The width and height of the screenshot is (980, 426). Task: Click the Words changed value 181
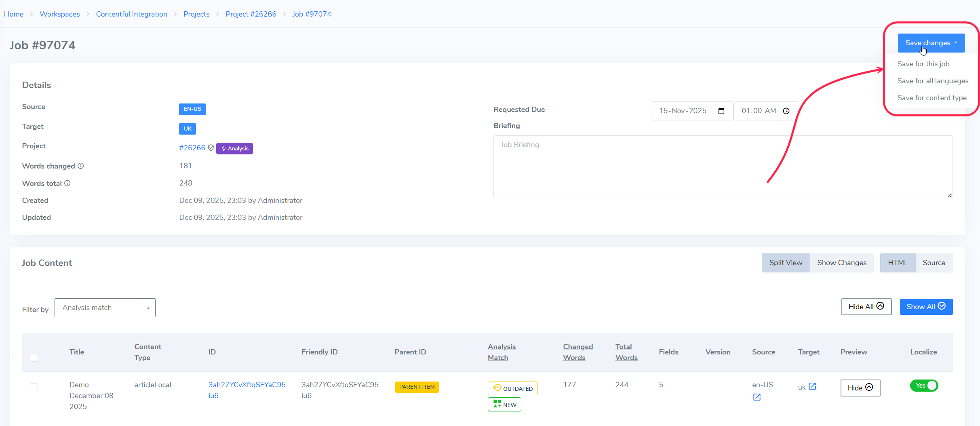[185, 166]
